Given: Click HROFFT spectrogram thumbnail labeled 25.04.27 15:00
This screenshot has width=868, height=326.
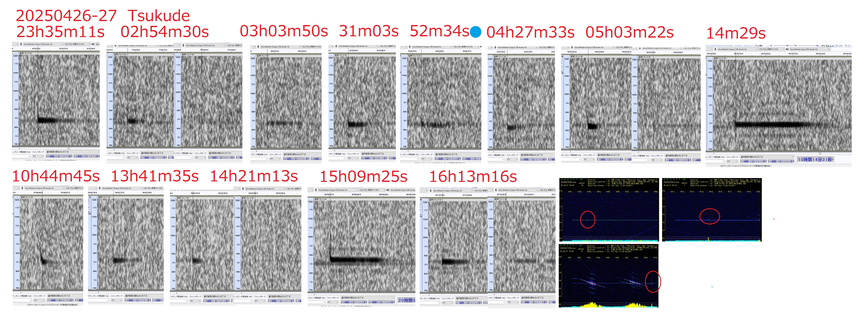Looking at the screenshot, I should [x=609, y=276].
